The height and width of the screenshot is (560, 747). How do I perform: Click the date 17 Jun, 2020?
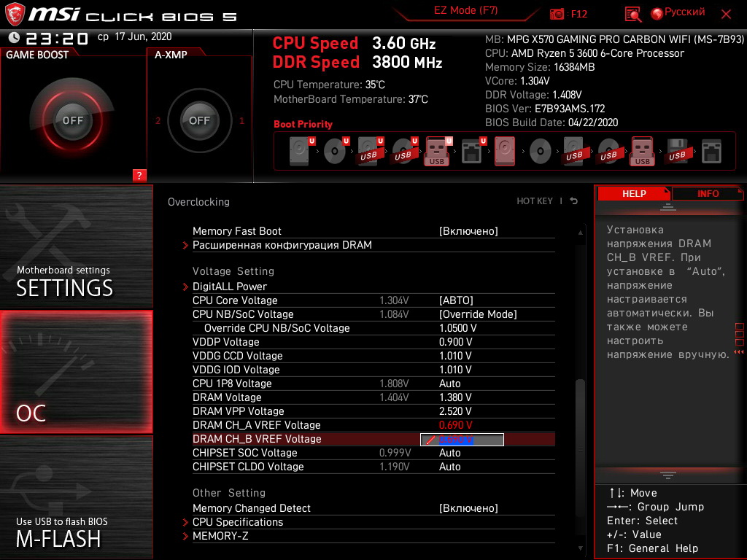143,36
